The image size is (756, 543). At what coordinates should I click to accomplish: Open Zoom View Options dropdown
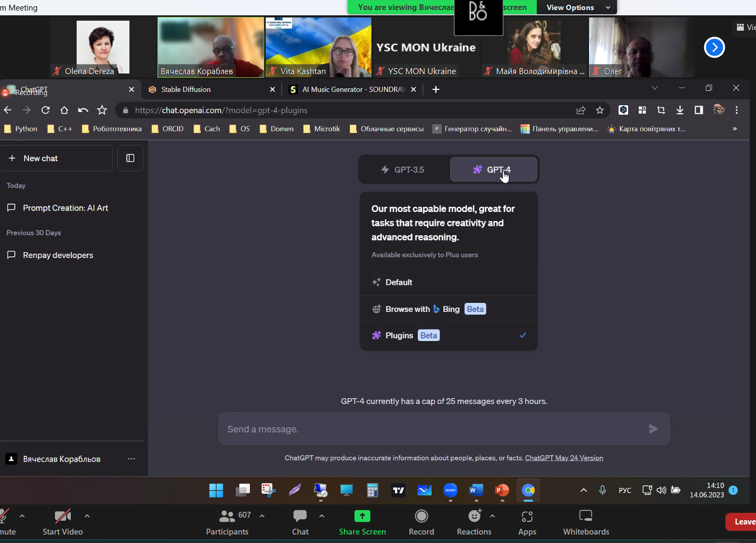577,7
